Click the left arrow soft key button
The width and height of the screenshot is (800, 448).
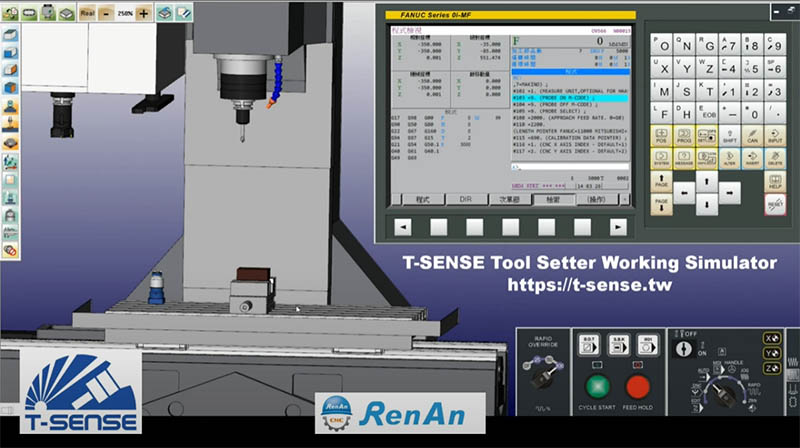tap(403, 227)
